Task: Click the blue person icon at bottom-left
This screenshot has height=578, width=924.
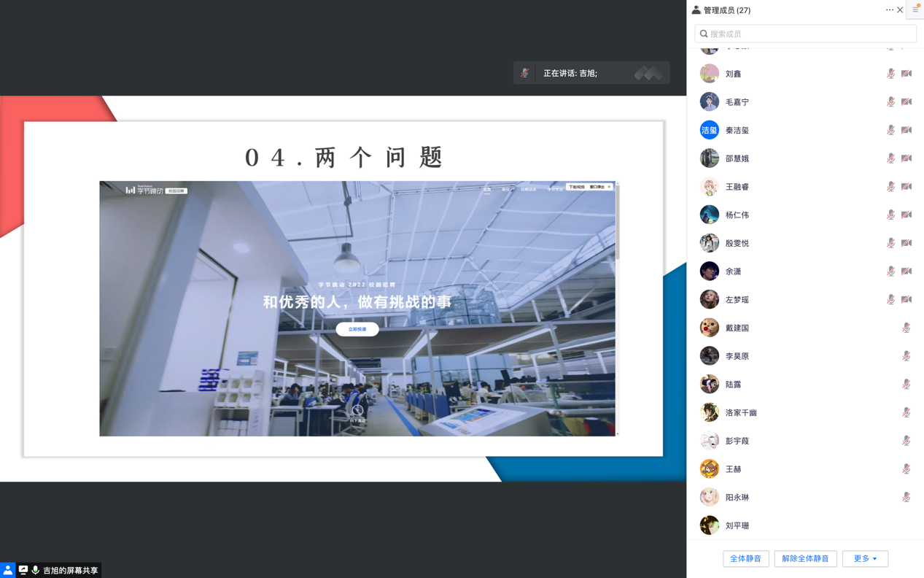Action: click(x=7, y=570)
